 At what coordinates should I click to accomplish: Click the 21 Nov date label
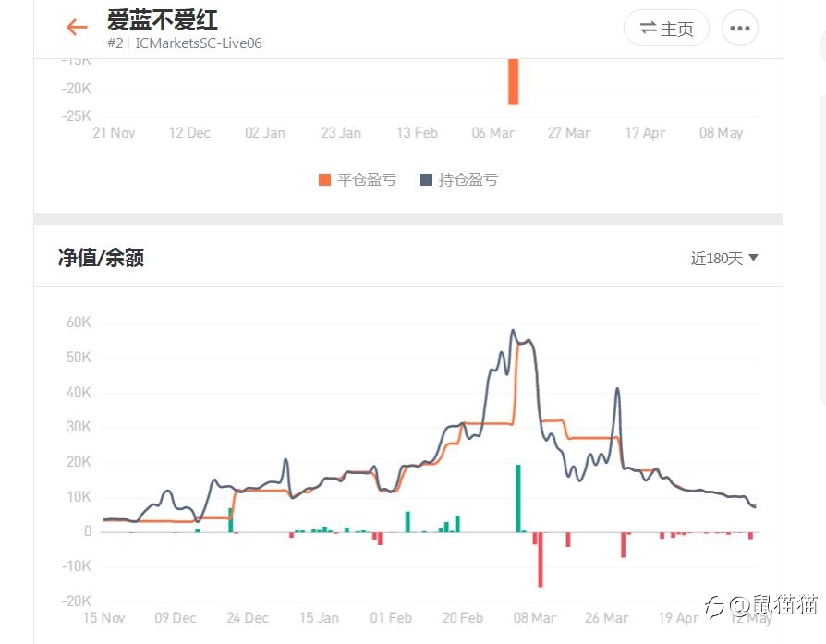point(114,133)
